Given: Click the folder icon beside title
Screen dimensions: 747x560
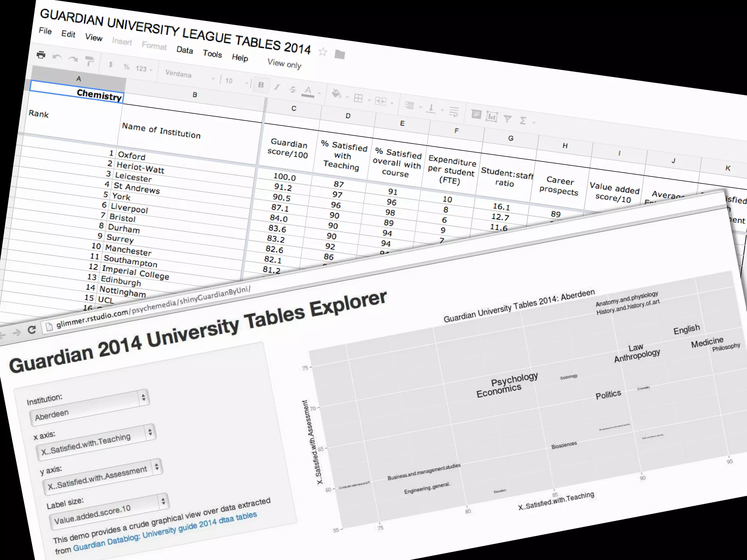Looking at the screenshot, I should point(340,55).
